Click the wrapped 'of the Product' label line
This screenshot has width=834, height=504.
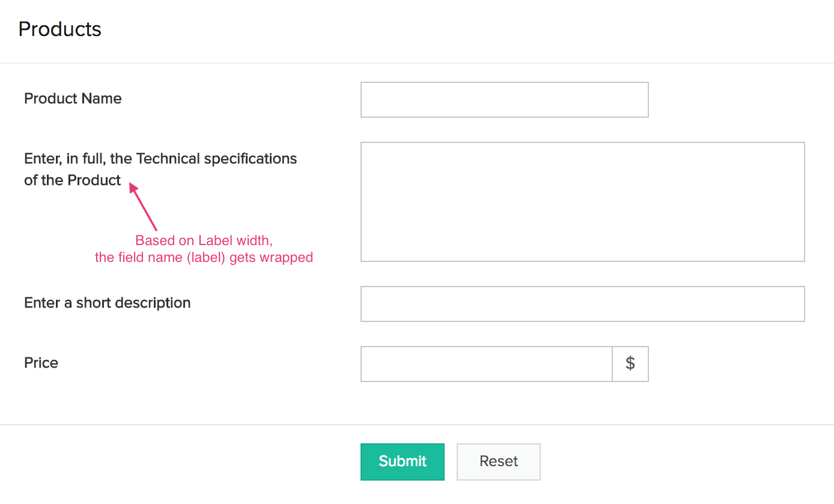(x=72, y=180)
